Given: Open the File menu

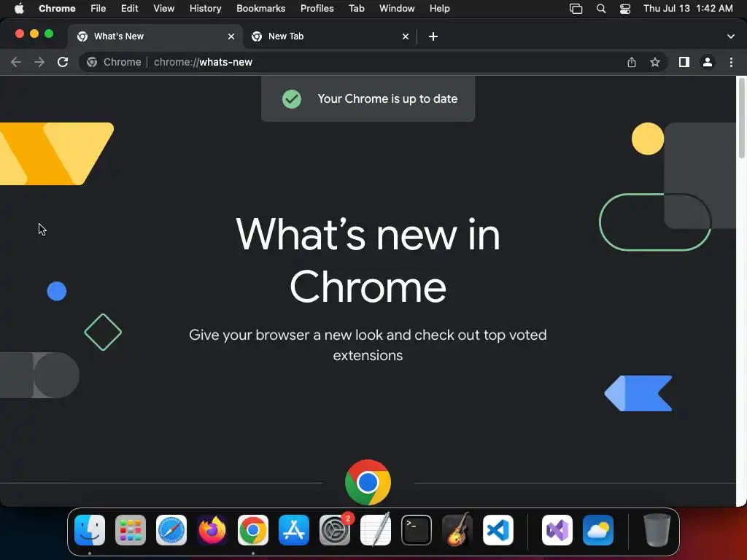Looking at the screenshot, I should [98, 9].
